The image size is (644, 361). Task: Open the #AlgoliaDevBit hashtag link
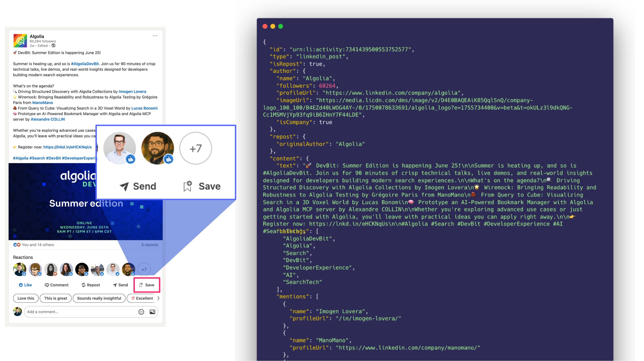point(85,64)
